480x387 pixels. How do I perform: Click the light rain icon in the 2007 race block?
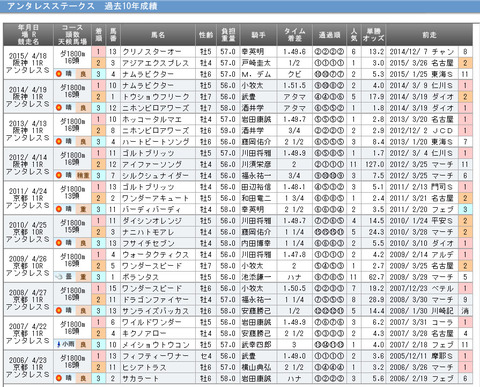(x=59, y=344)
